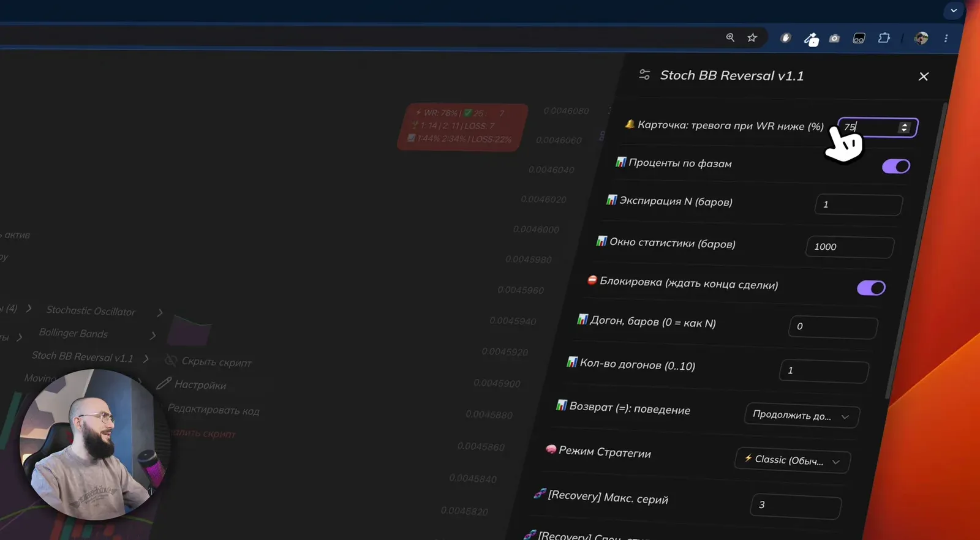The height and width of the screenshot is (540, 980).
Task: Open the Возврат (=): поведение dropdown
Action: pyautogui.click(x=802, y=416)
